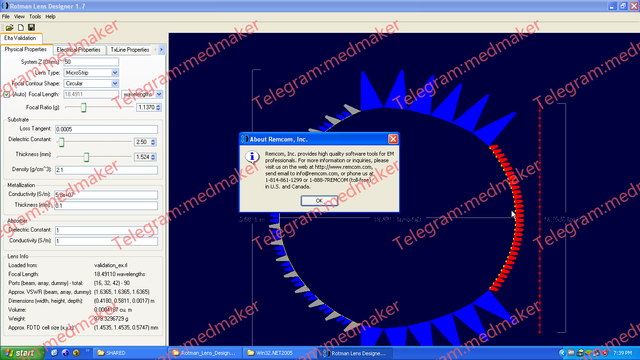Open the Windows start menu
Viewport: 640px width, 360px height.
[22, 353]
